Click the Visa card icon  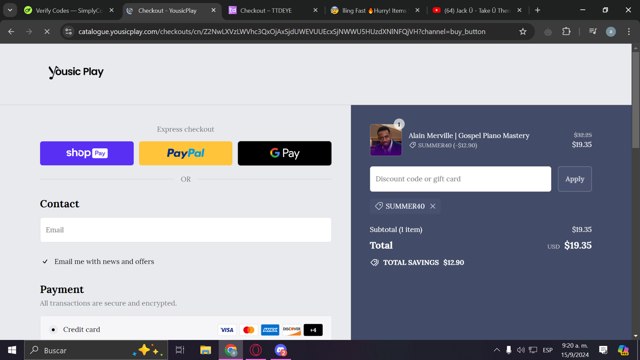click(x=227, y=330)
